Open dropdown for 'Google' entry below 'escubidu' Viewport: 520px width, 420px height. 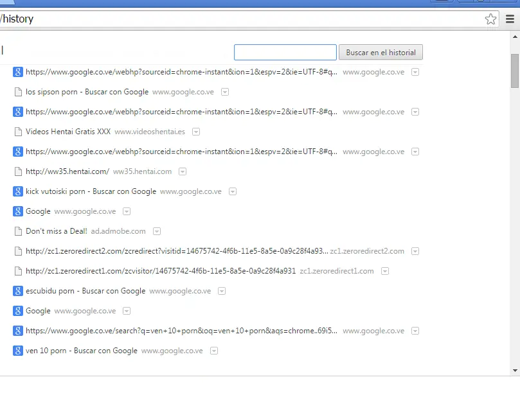click(x=127, y=311)
